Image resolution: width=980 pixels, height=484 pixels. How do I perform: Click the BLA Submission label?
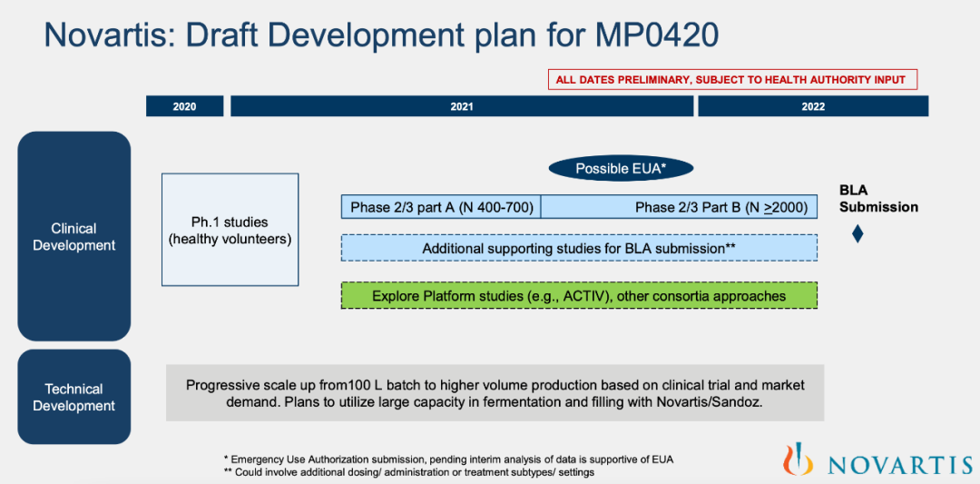tap(878, 198)
